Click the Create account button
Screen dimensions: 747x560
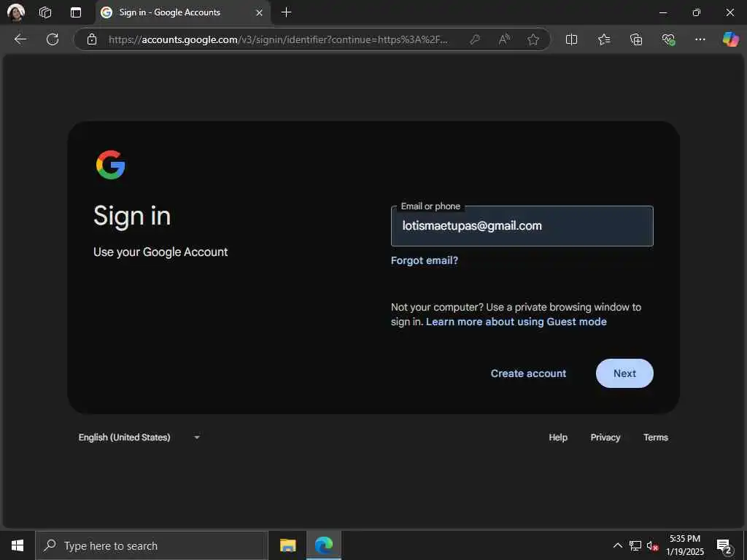click(x=528, y=373)
